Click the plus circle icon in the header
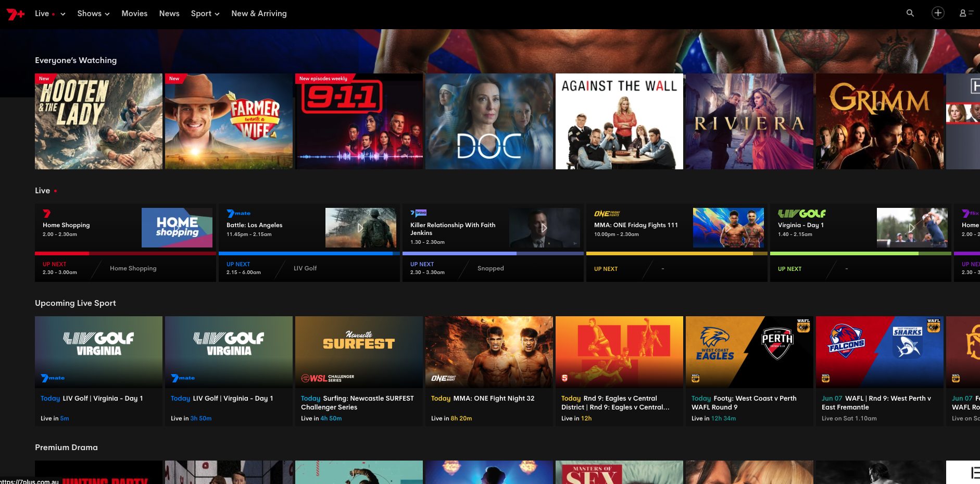Screen dimensions: 980x484 coord(938,14)
